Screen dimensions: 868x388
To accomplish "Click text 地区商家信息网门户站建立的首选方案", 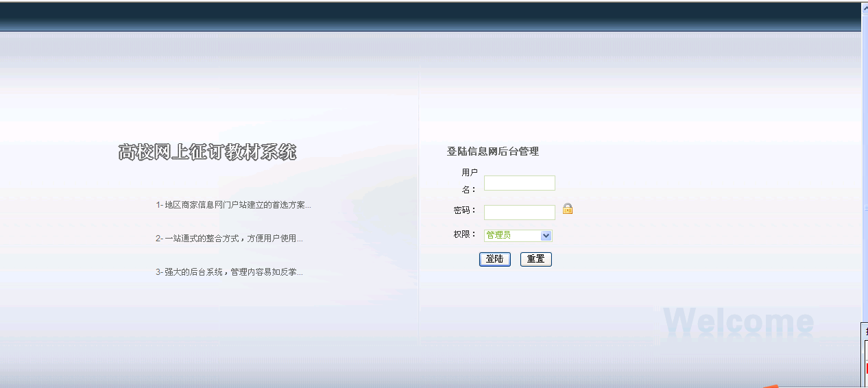I will tap(237, 205).
